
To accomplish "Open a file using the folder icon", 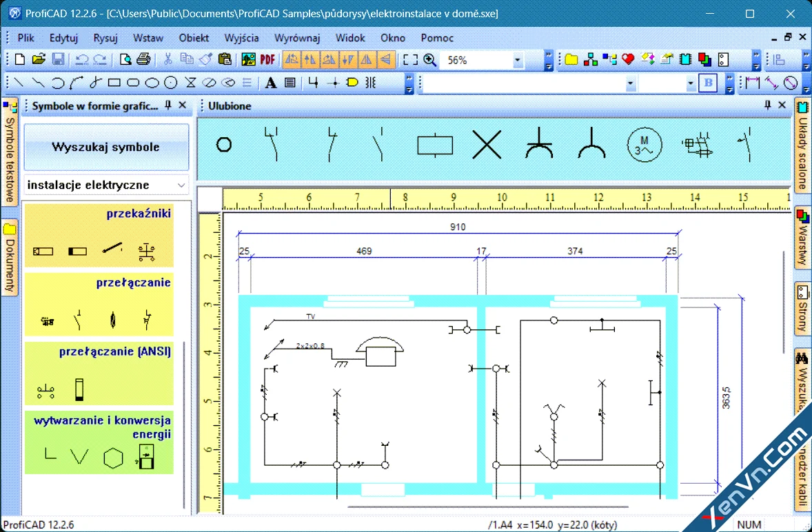I will [x=39, y=59].
